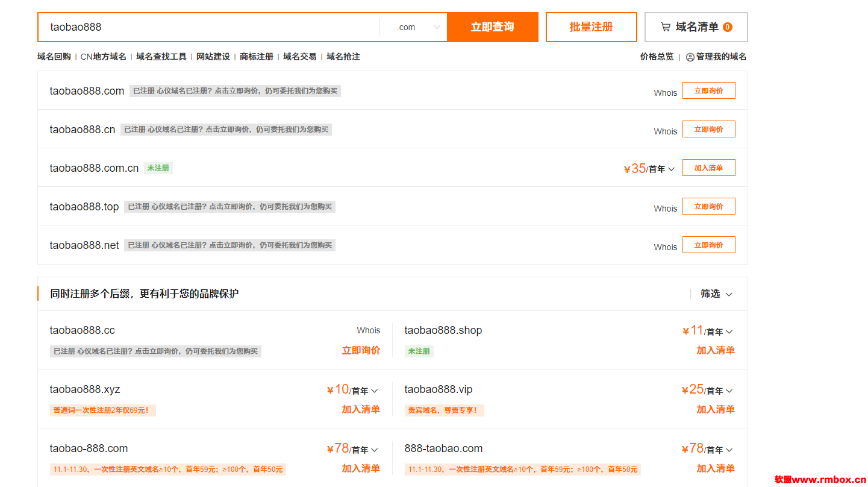Open 管理我的域名 link
868x487 pixels.
722,57
